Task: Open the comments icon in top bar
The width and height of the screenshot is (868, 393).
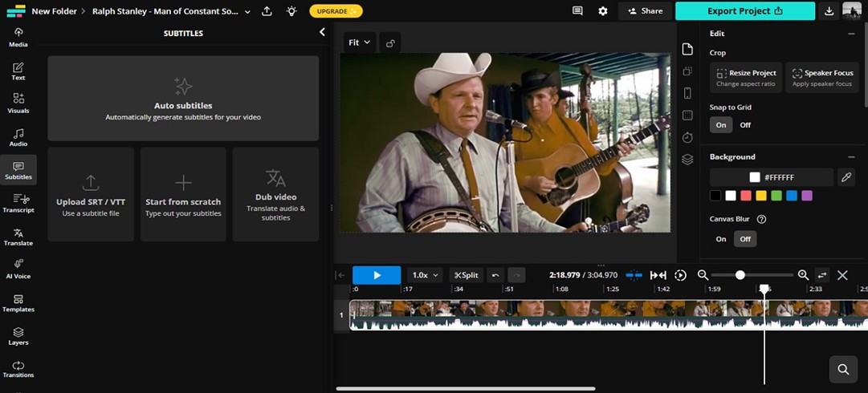Action: [577, 11]
